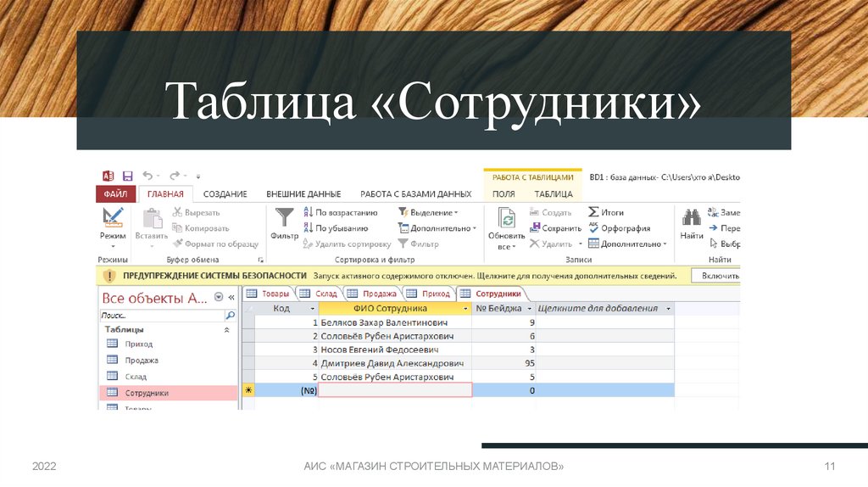Click the Заменить replace command
The width and height of the screenshot is (868, 487).
(724, 212)
